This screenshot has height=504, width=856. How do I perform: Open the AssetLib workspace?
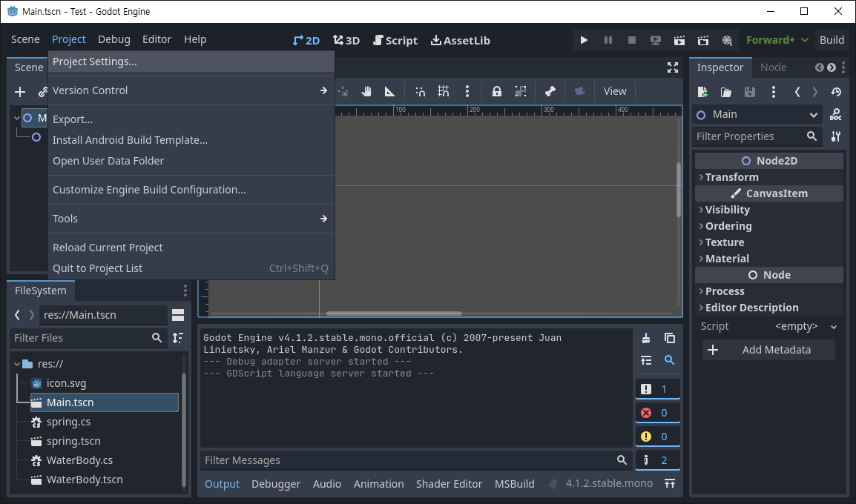click(460, 40)
